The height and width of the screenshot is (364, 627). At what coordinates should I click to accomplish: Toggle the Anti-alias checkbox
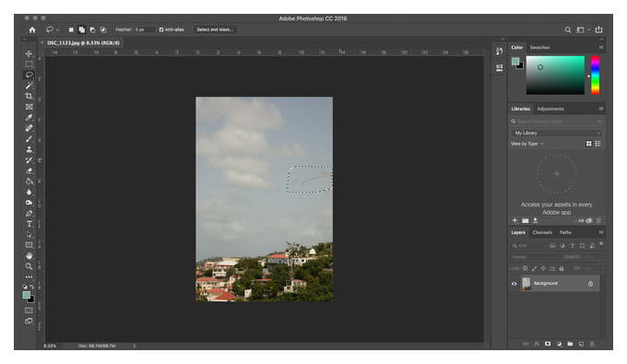tap(161, 29)
